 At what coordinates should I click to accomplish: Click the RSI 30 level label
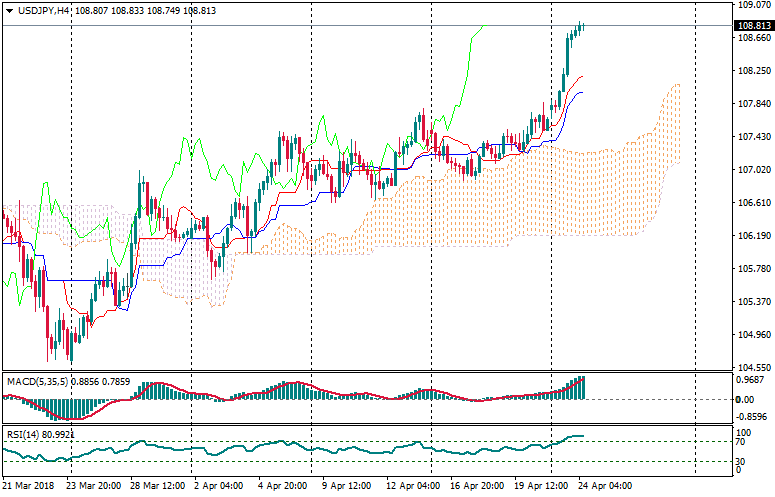click(x=741, y=461)
